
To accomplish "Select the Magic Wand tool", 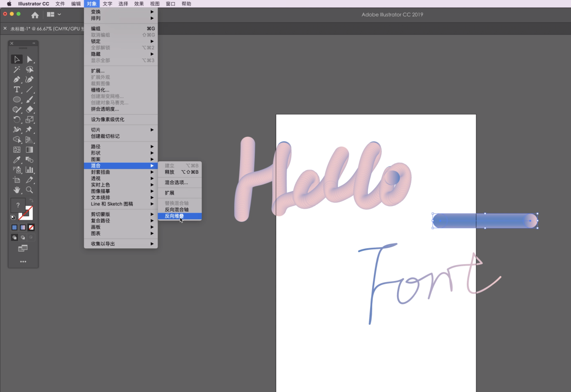I will click(17, 69).
